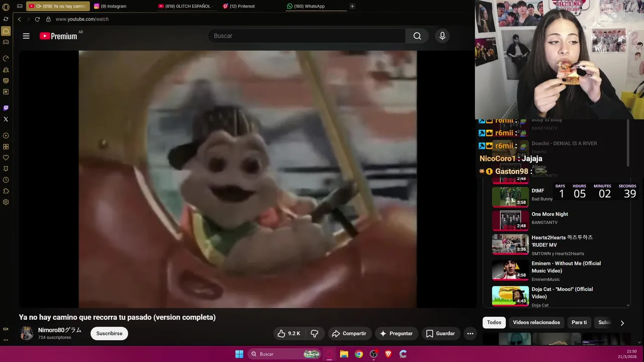
Task: Open the tab islands icon beside first tab
Action: pyautogui.click(x=20, y=7)
